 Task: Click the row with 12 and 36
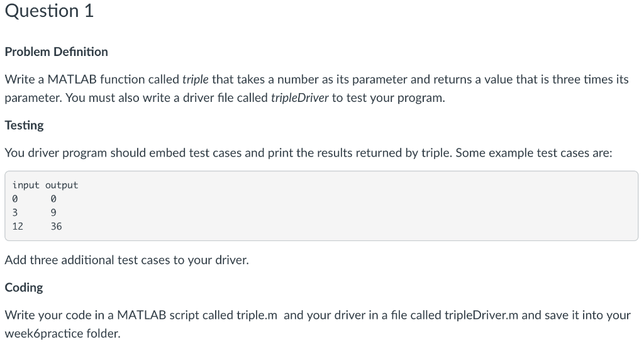click(x=37, y=226)
